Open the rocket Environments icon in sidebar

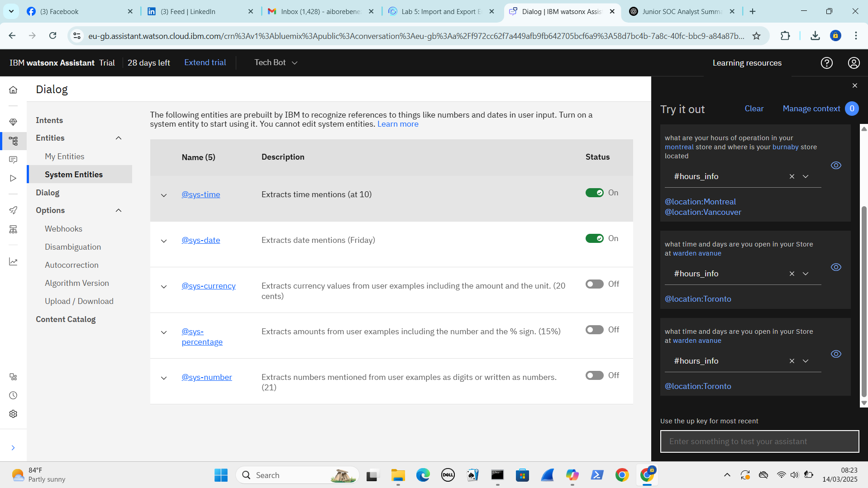[x=13, y=210]
